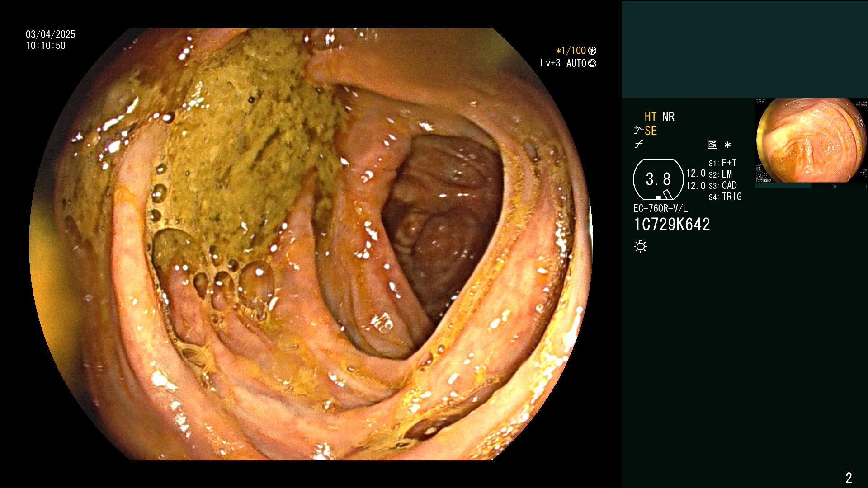This screenshot has height=488, width=868.
Task: Click the S3: CAD switch assignment
Action: coord(722,185)
